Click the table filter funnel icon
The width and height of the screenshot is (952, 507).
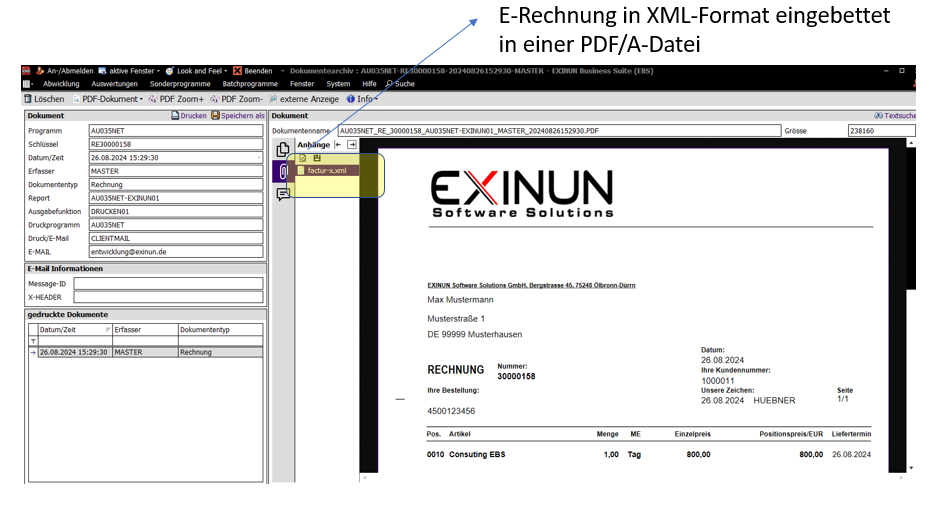tap(33, 341)
